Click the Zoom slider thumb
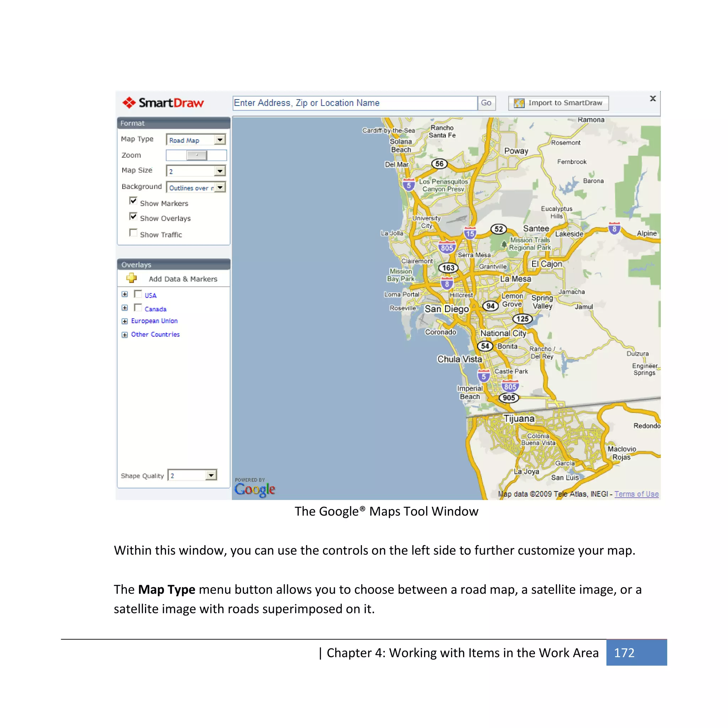 point(197,155)
